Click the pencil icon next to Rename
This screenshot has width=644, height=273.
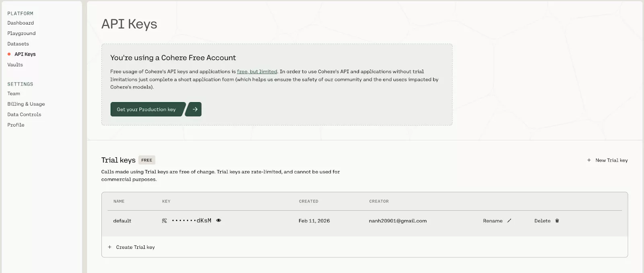pos(509,221)
